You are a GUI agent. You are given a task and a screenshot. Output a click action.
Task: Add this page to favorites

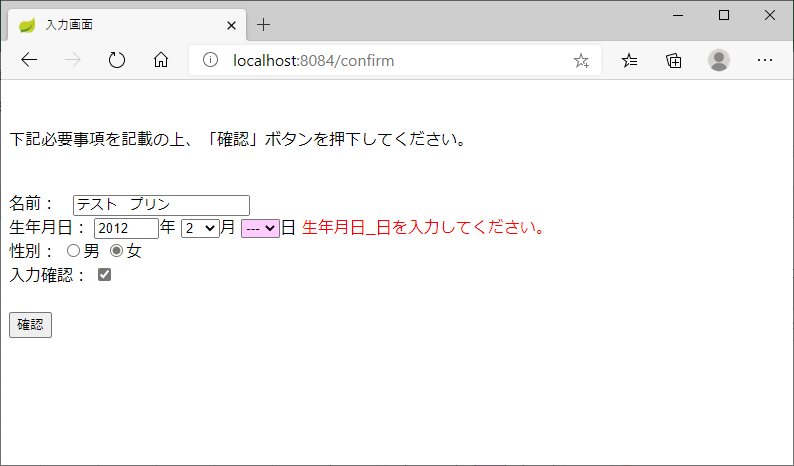(581, 61)
